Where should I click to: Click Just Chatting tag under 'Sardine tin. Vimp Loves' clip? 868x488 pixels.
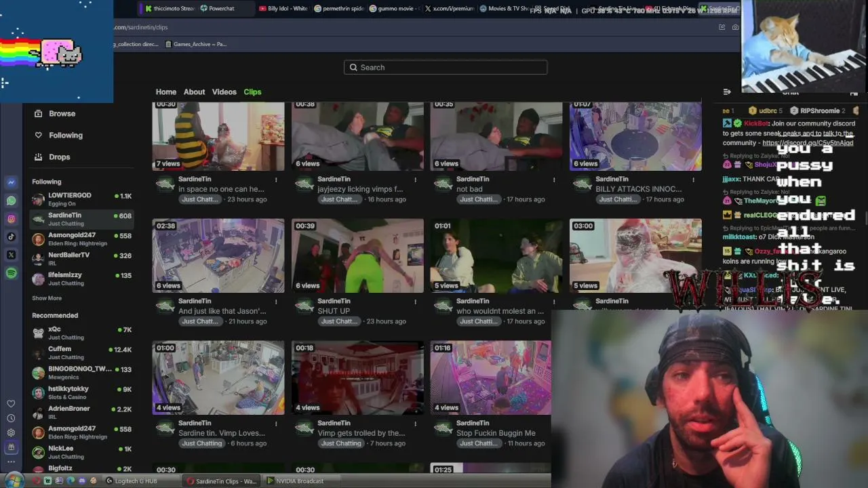[201, 443]
